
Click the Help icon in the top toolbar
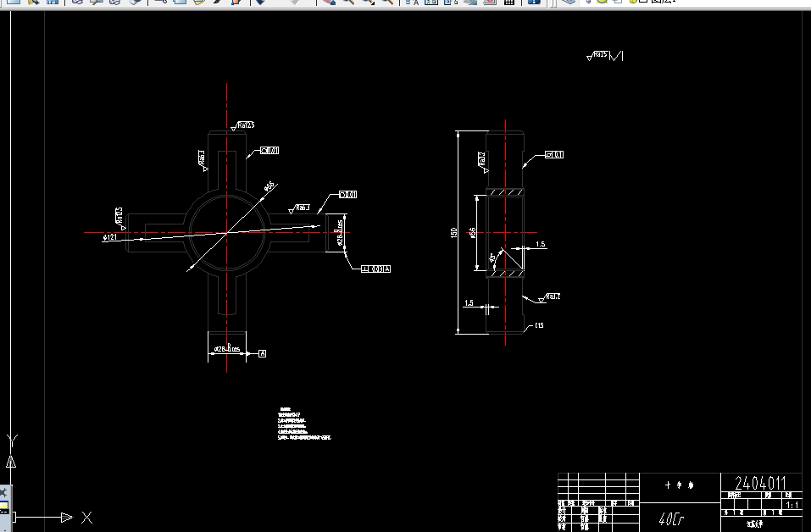coord(534,2)
